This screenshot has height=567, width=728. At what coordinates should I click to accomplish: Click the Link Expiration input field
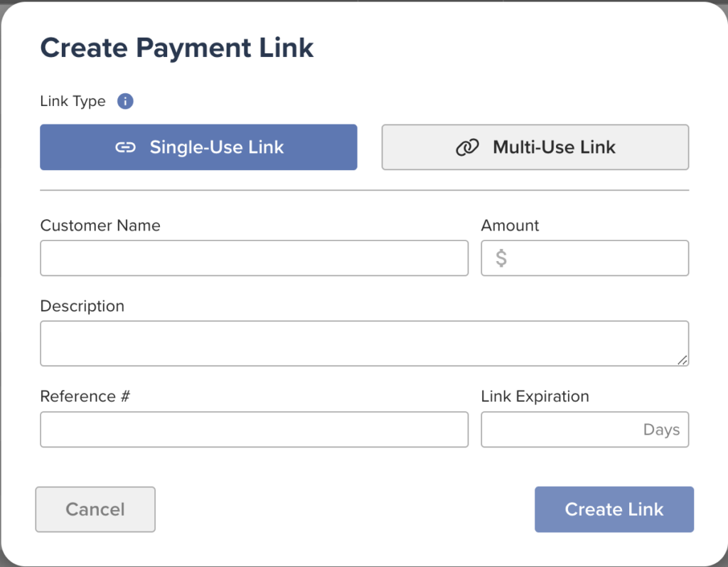[558, 429]
